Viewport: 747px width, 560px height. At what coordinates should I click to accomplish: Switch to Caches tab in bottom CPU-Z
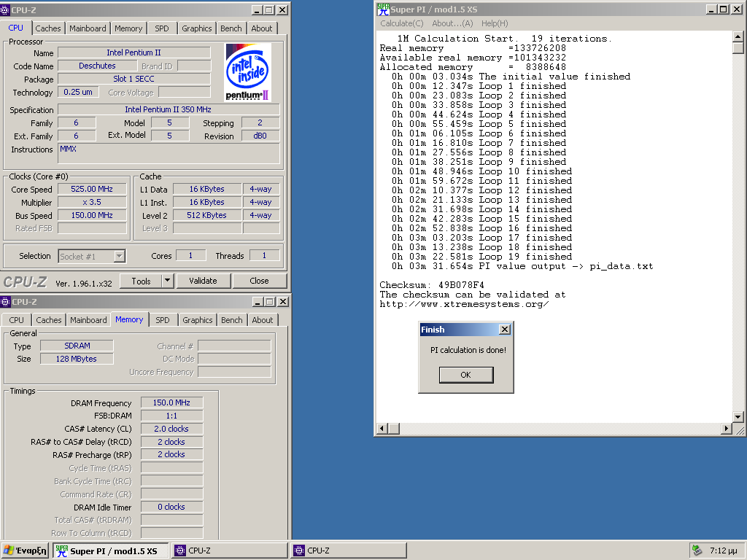[x=49, y=321]
